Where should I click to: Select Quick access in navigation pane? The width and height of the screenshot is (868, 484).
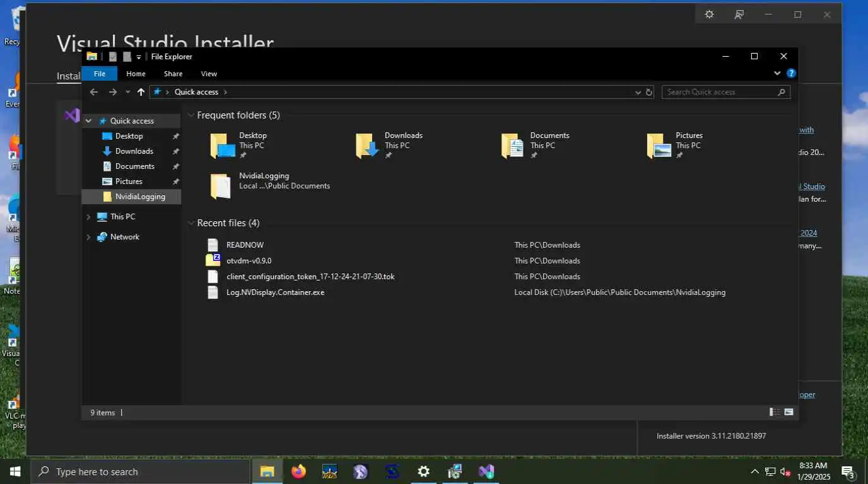[x=132, y=121]
